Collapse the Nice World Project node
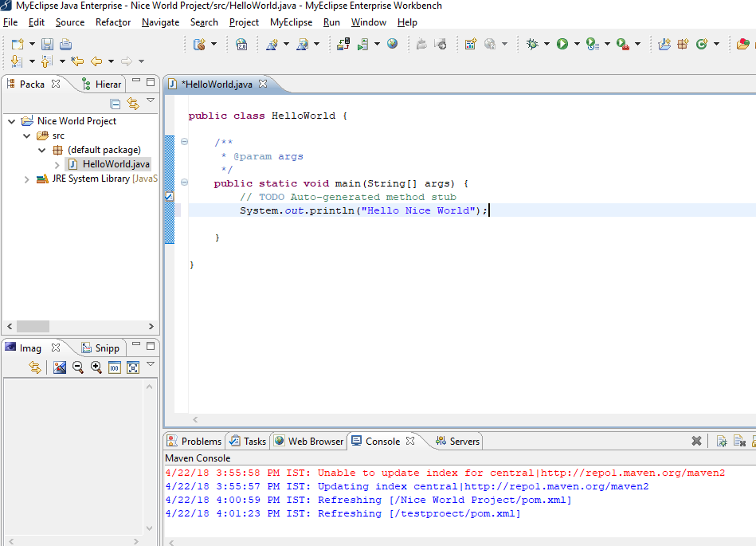756x546 pixels. click(x=12, y=121)
